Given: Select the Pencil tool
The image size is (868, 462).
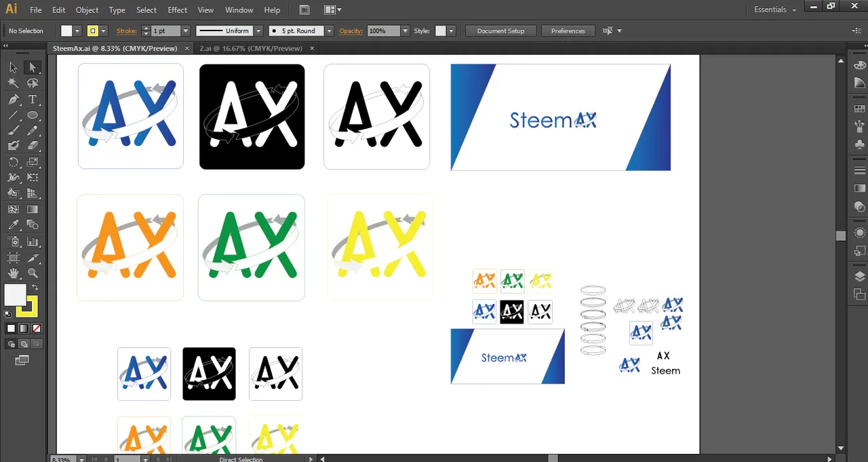Looking at the screenshot, I should tap(32, 130).
